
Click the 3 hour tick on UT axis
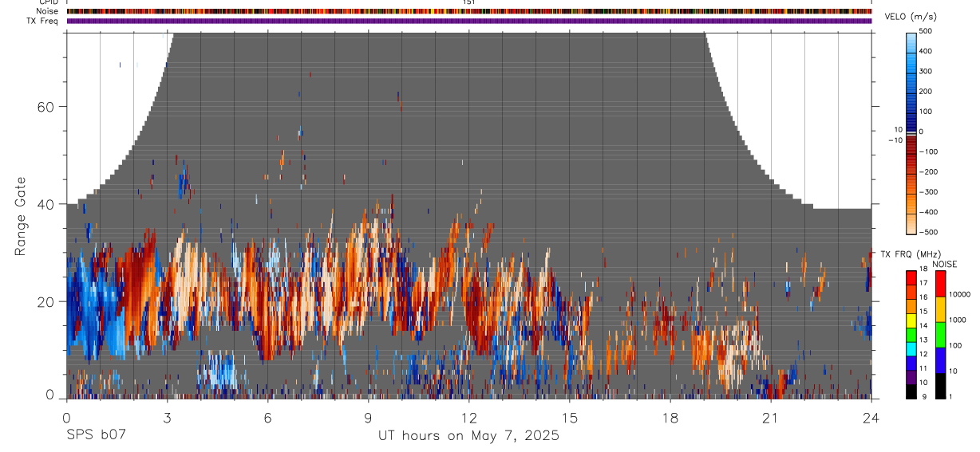[167, 418]
